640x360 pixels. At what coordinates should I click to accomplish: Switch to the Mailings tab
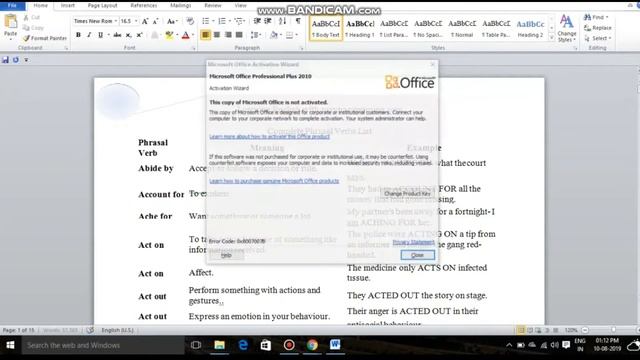coord(180,6)
